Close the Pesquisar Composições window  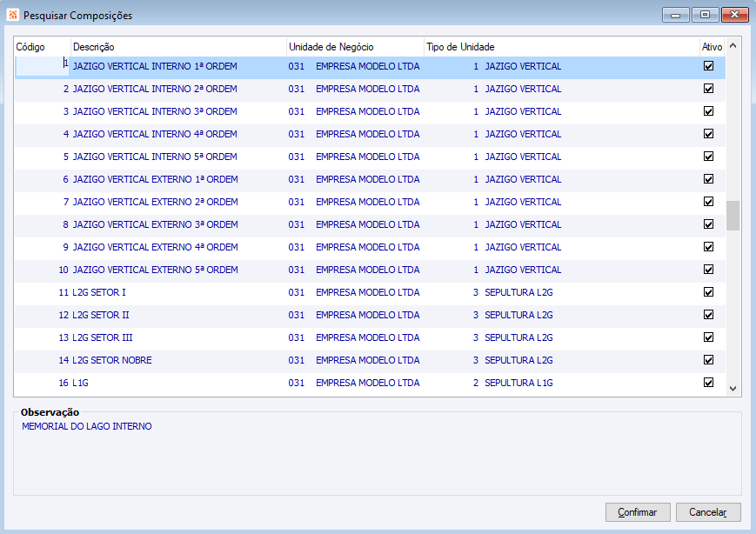pos(734,15)
